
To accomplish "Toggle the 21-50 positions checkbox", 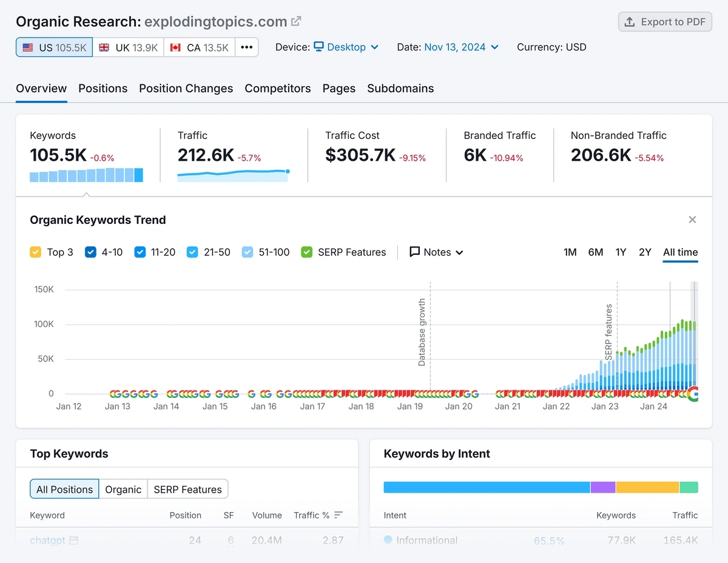I will coord(193,252).
